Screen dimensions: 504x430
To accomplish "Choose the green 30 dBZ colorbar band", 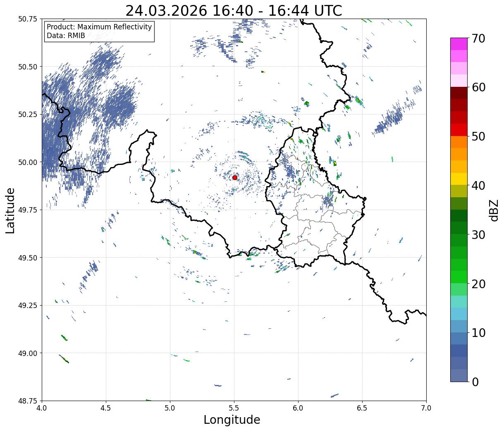I will pyautogui.click(x=459, y=228).
